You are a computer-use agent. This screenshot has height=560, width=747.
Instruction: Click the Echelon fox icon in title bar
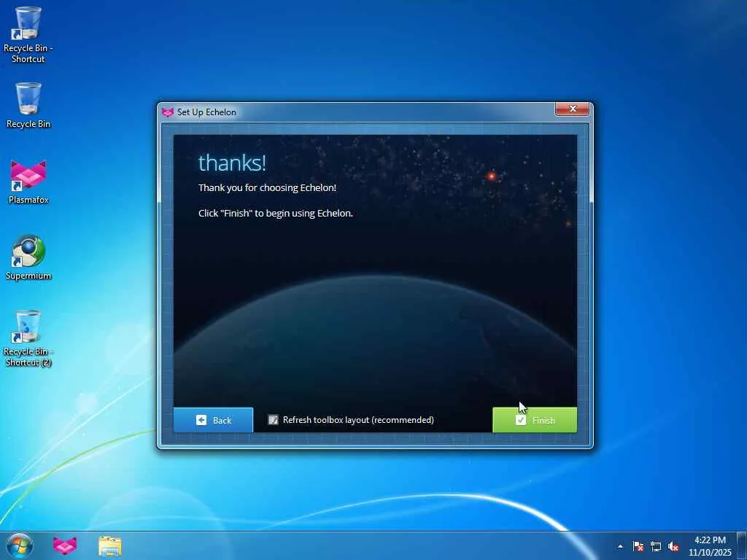coord(168,112)
